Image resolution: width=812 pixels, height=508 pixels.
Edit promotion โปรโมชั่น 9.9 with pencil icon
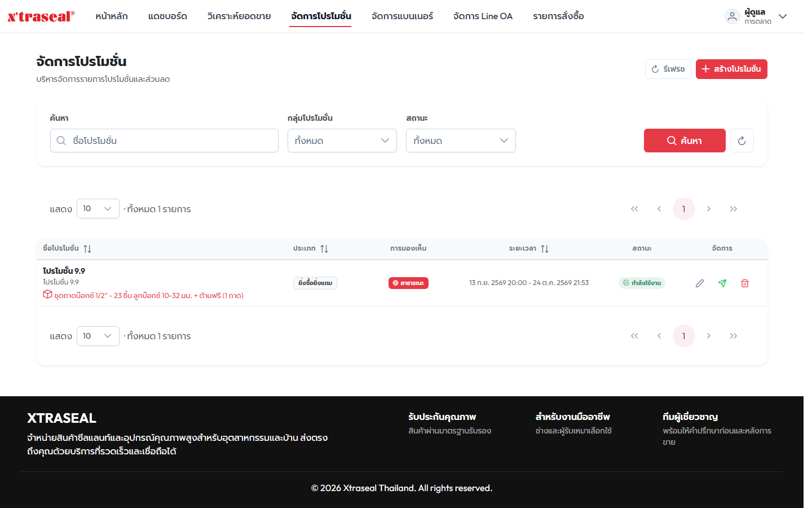pyautogui.click(x=699, y=283)
